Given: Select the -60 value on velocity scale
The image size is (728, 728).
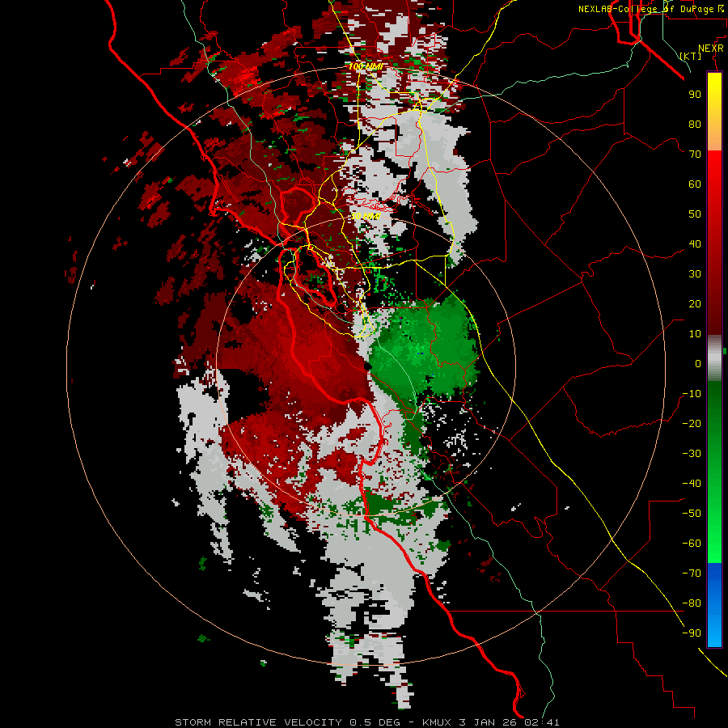Looking at the screenshot, I should pyautogui.click(x=692, y=544).
